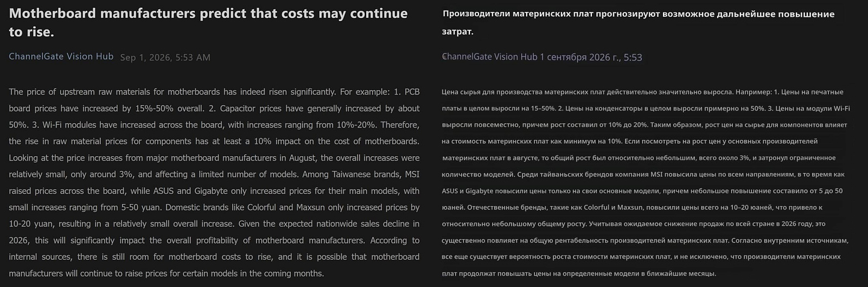The image size is (868, 287).
Task: Click 'Например' in the Russian paragraph
Action: coord(753,92)
